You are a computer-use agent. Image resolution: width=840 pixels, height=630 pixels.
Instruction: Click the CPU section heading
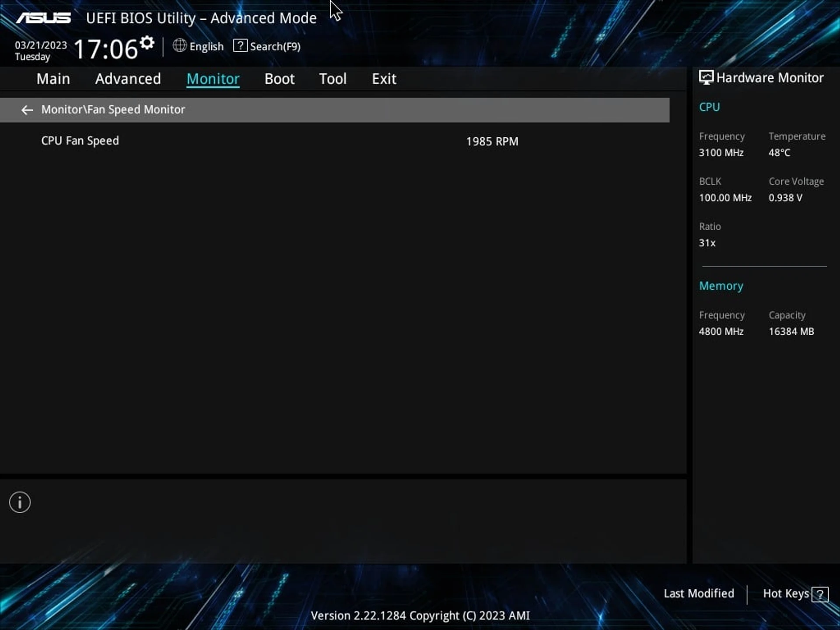click(x=709, y=107)
